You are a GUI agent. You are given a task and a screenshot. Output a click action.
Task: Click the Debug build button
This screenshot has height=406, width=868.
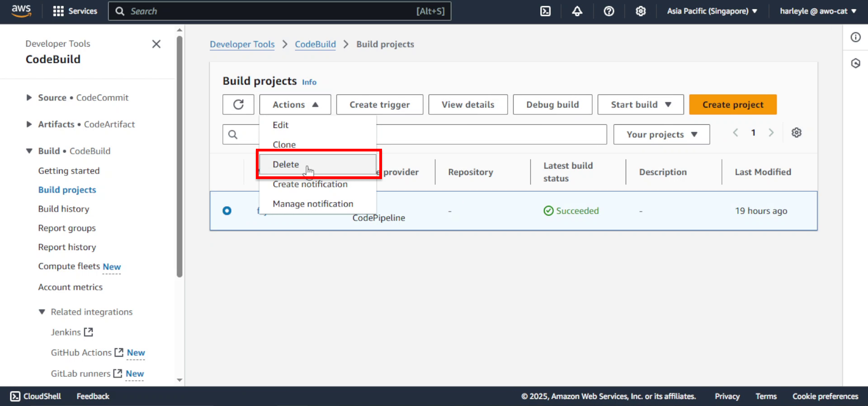tap(552, 104)
